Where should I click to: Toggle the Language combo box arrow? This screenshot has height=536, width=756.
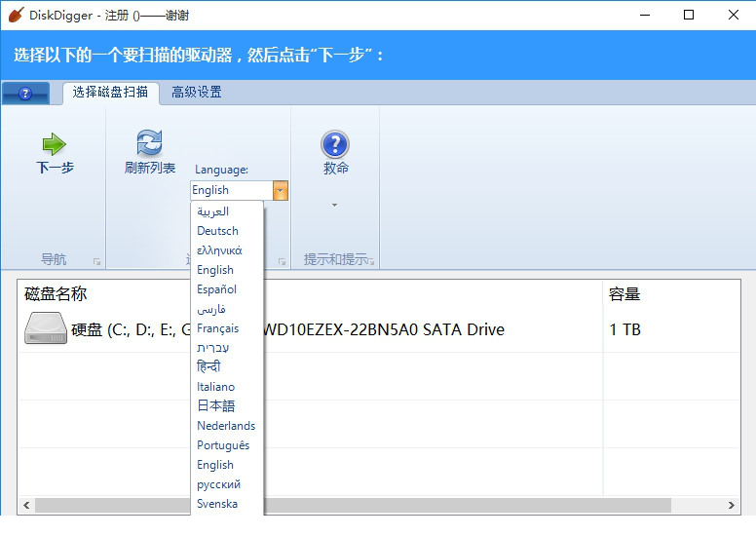(281, 190)
